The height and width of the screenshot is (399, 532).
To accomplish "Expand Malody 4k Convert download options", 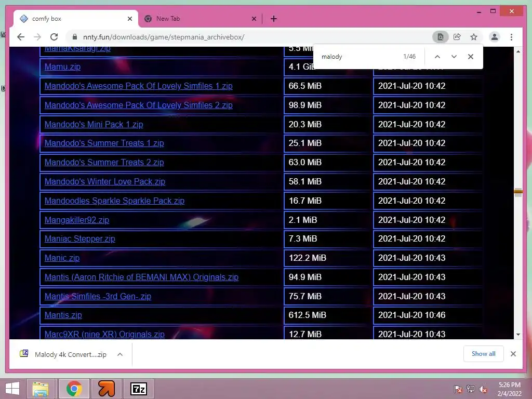I will pyautogui.click(x=120, y=354).
